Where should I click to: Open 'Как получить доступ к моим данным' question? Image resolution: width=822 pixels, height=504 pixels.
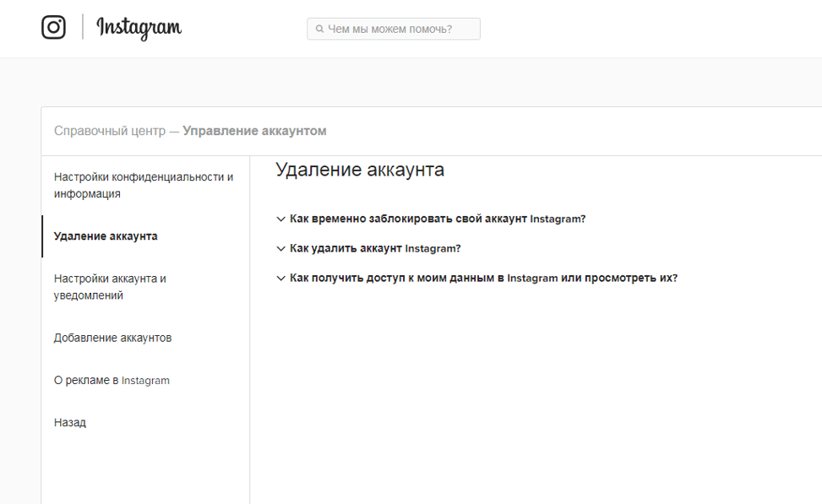point(483,279)
